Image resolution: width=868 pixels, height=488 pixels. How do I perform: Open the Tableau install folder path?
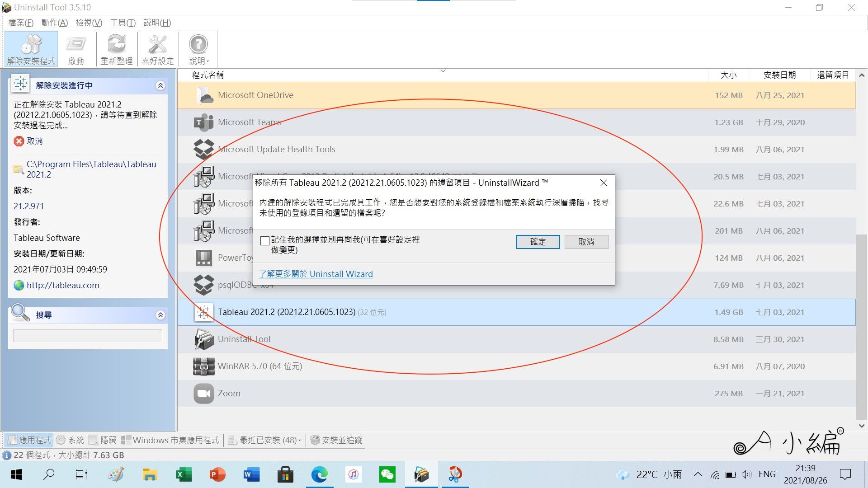(x=91, y=169)
